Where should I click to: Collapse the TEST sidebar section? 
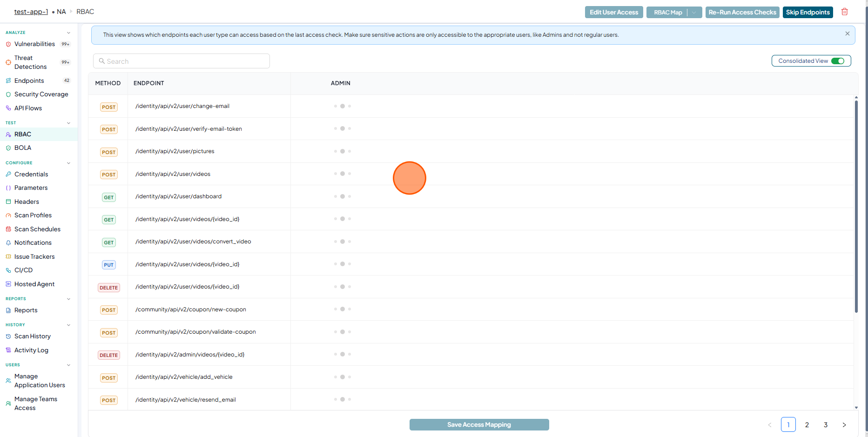pos(68,123)
